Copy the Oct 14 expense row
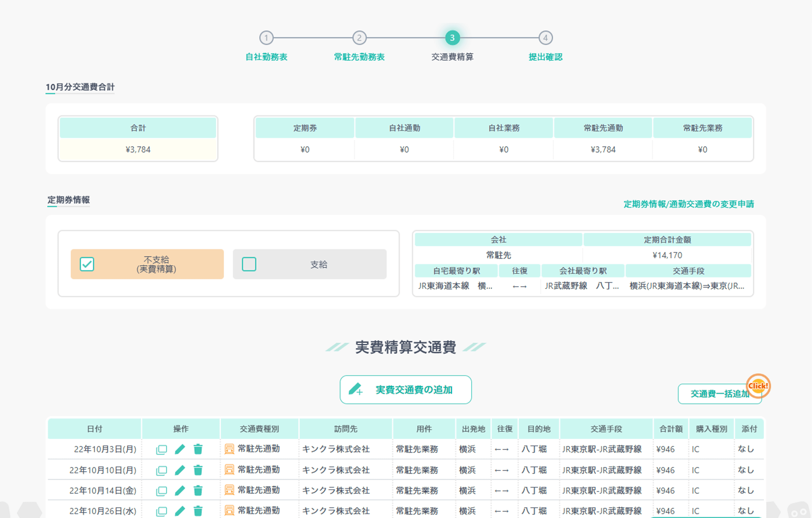This screenshot has height=518, width=812. 161,491
